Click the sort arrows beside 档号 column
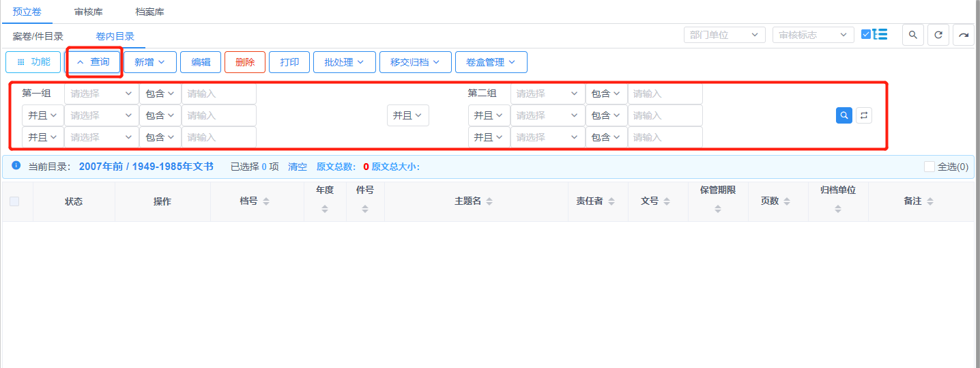Image resolution: width=980 pixels, height=368 pixels. click(x=266, y=201)
